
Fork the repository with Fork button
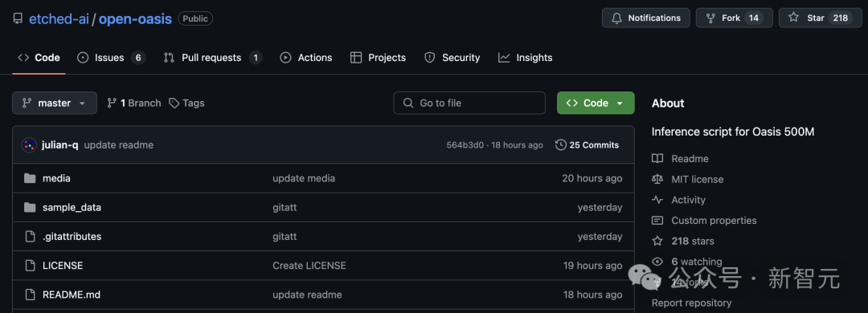(735, 18)
